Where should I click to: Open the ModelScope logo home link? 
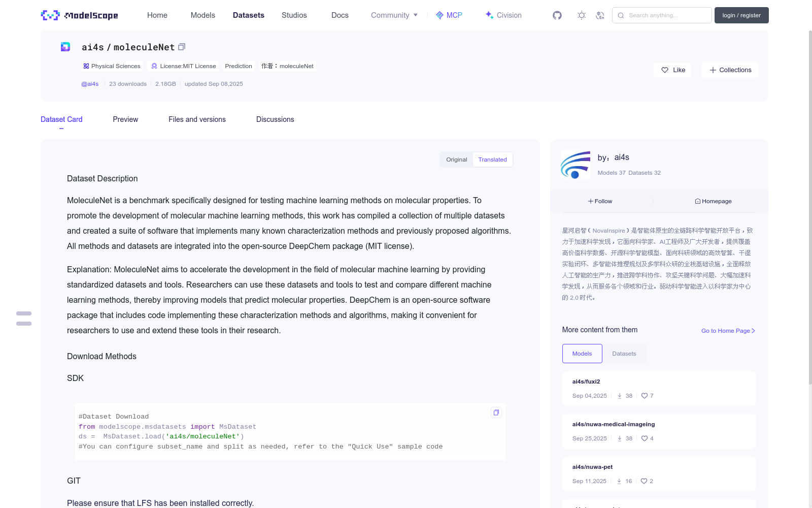tap(80, 15)
